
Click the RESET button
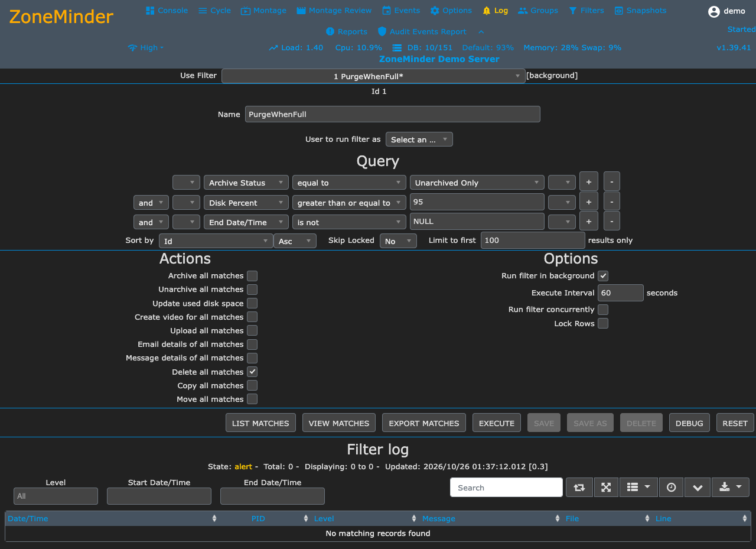[735, 423]
